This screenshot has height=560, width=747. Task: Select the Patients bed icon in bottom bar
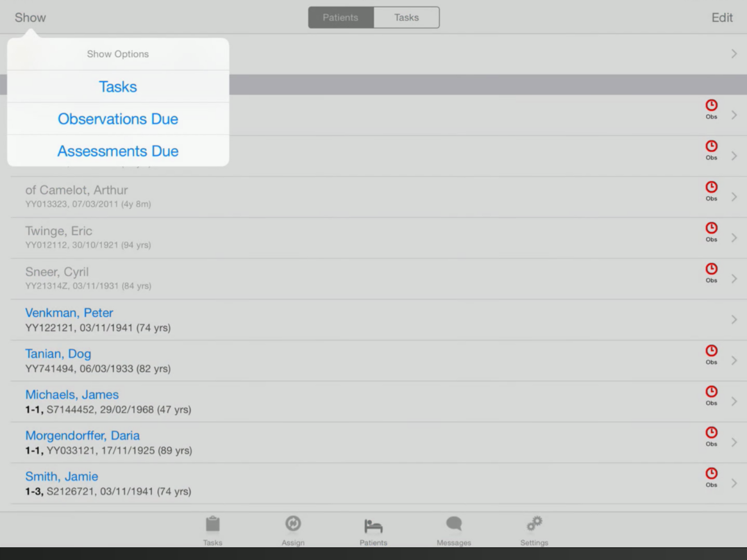[x=373, y=525]
